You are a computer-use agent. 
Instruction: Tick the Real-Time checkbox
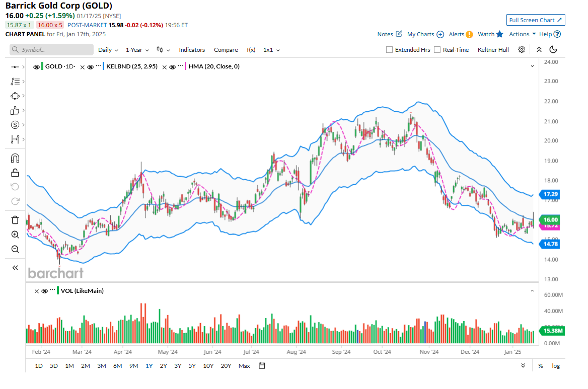pyautogui.click(x=437, y=50)
